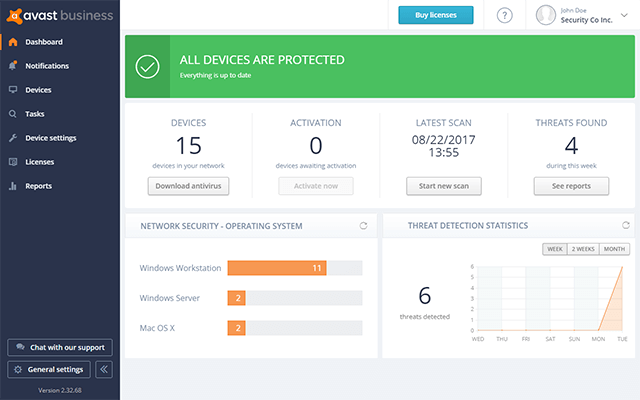640x400 pixels.
Task: Open Chat with our support
Action: click(59, 347)
